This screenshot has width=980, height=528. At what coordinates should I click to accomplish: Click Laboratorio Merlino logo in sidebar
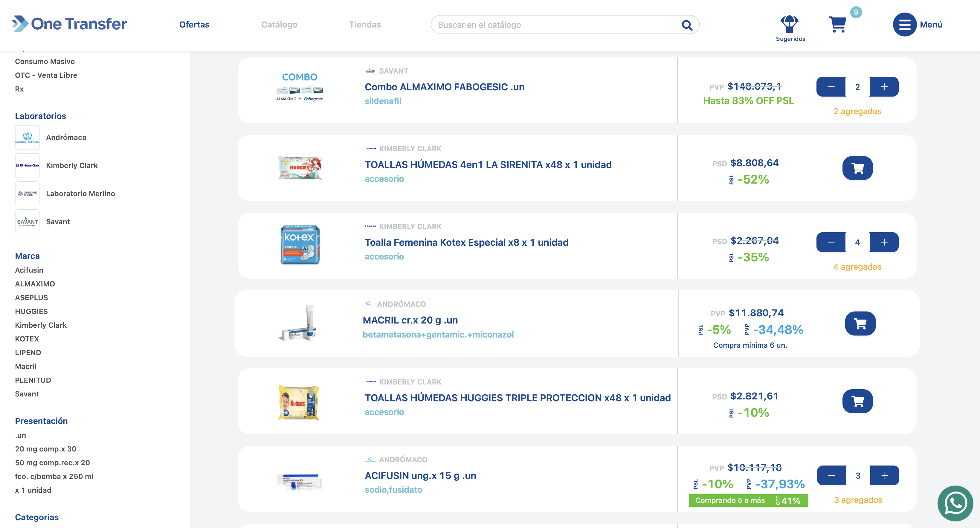28,194
